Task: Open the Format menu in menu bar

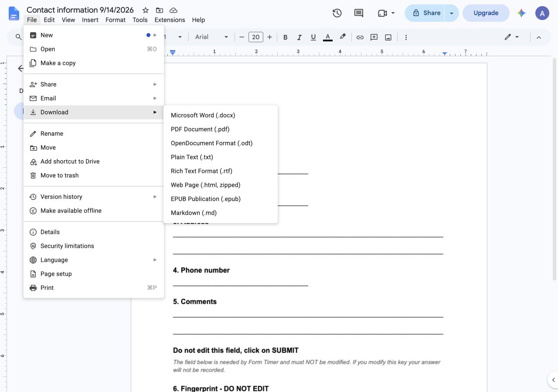Action: [116, 20]
